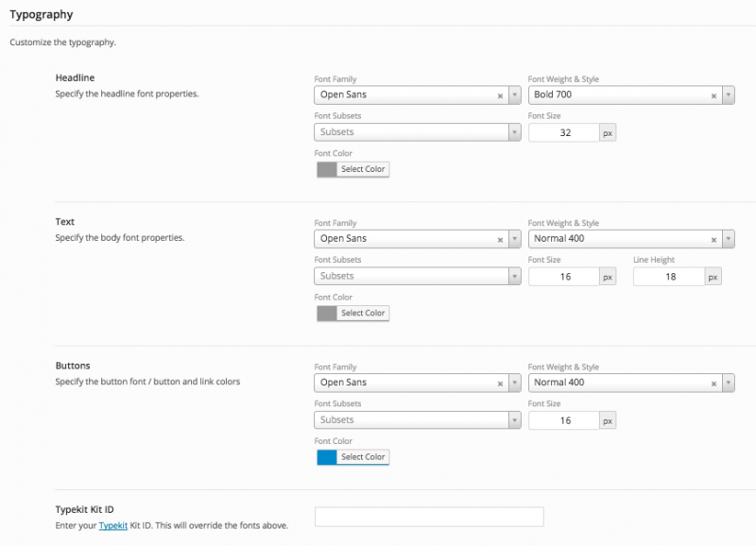Open the Buttons Font Weight & Style dropdown arrow
The height and width of the screenshot is (546, 756).
(x=728, y=383)
